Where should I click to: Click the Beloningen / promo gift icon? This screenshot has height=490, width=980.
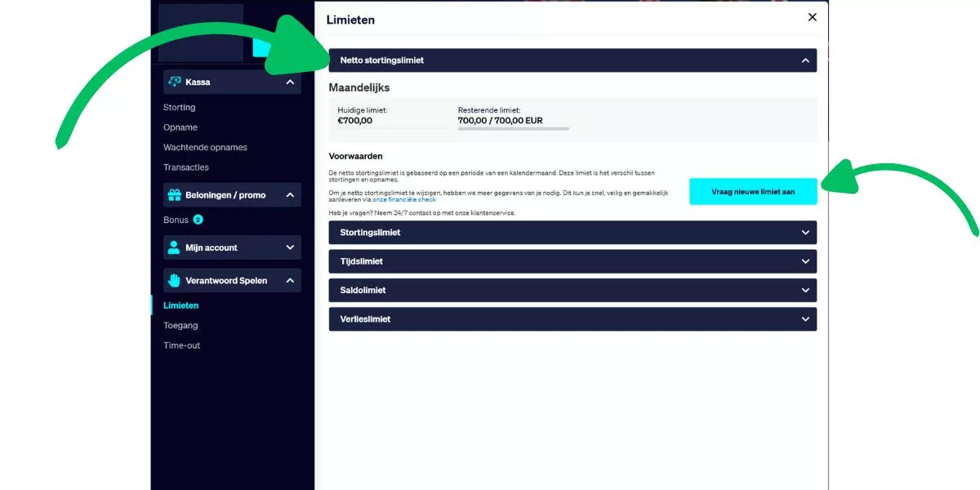173,195
